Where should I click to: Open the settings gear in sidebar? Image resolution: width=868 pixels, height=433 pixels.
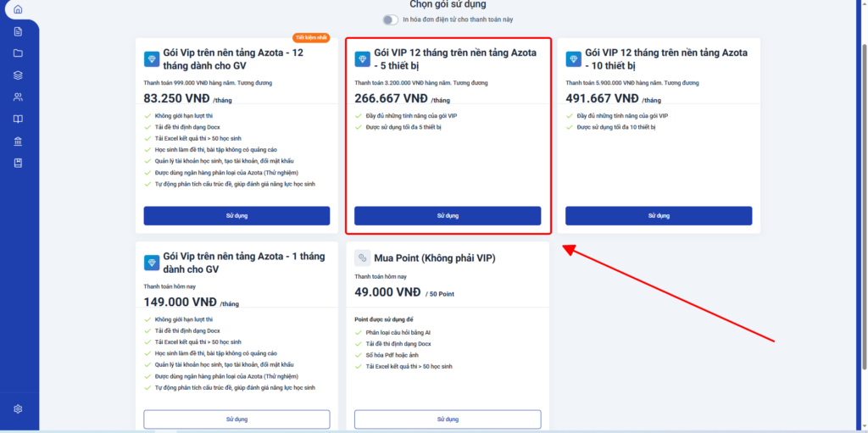[19, 409]
